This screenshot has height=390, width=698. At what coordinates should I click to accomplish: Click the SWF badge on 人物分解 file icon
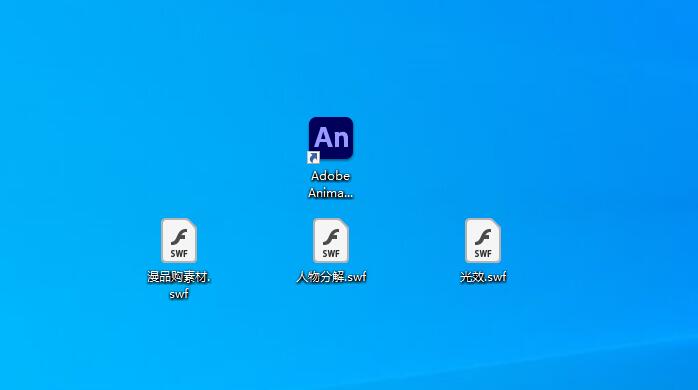[x=331, y=254]
